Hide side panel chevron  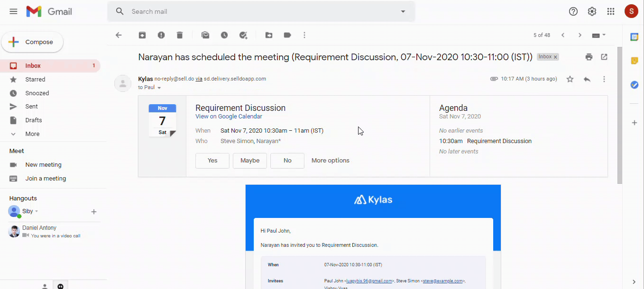pyautogui.click(x=634, y=282)
